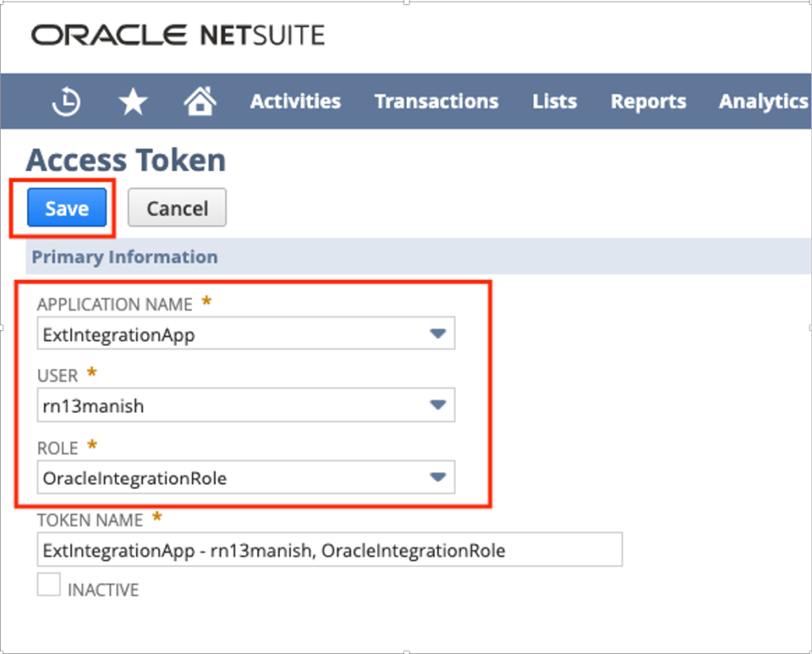Click the Oracle NetSuite logo
Screen dimensions: 812x654
178,36
